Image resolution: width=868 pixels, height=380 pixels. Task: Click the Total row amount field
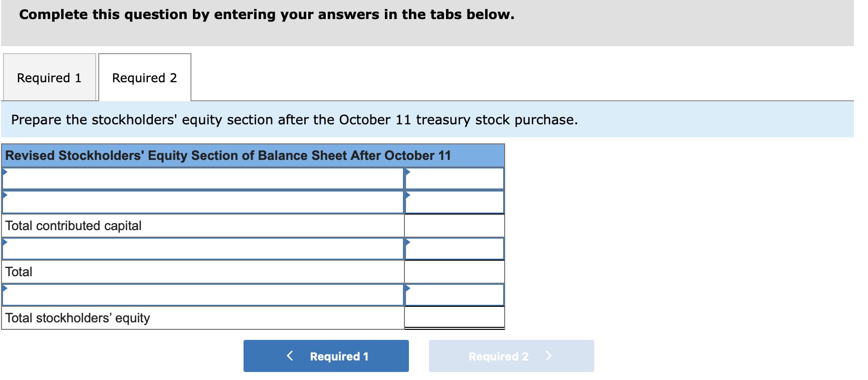[x=454, y=271]
